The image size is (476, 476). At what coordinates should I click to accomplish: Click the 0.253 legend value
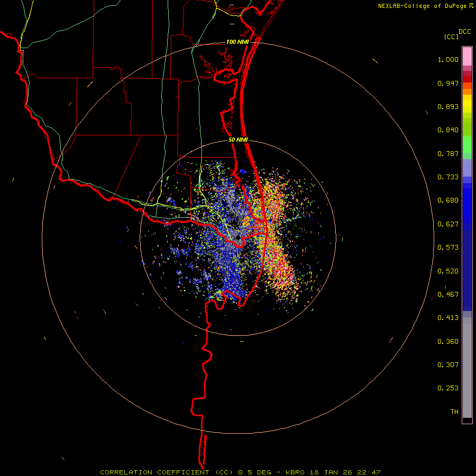pyautogui.click(x=448, y=388)
